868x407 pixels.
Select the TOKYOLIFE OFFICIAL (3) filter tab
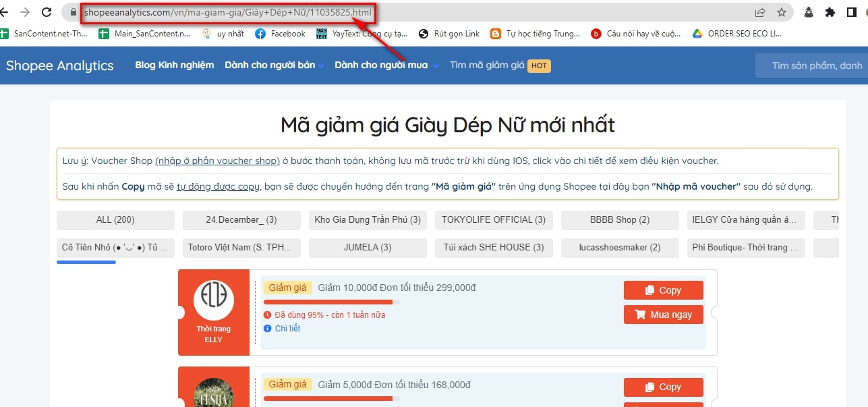pyautogui.click(x=494, y=220)
